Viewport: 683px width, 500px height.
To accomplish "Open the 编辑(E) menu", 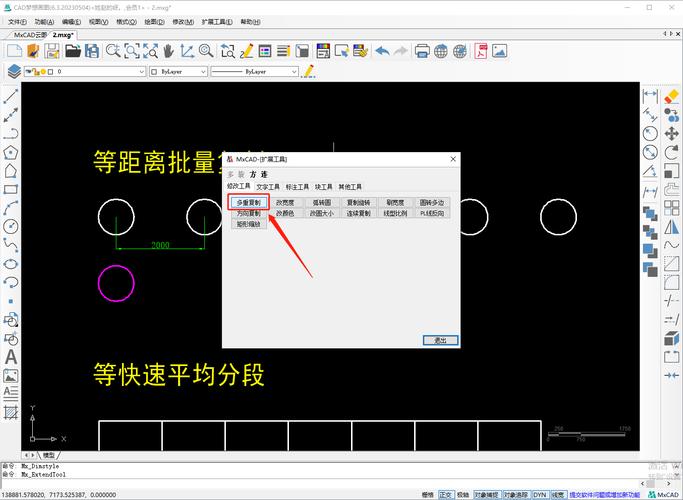I will click(71, 22).
